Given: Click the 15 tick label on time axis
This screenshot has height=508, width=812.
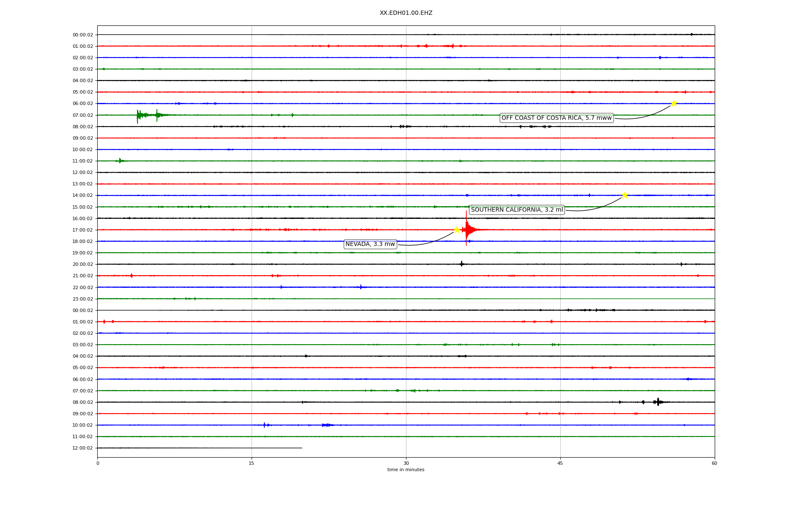Looking at the screenshot, I should [252, 463].
